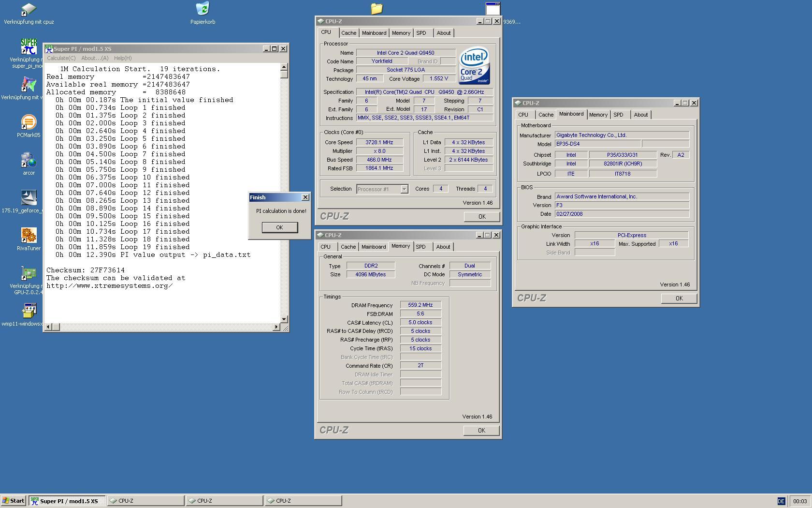Click Super PI vertical scrollbar up arrow

(284, 67)
